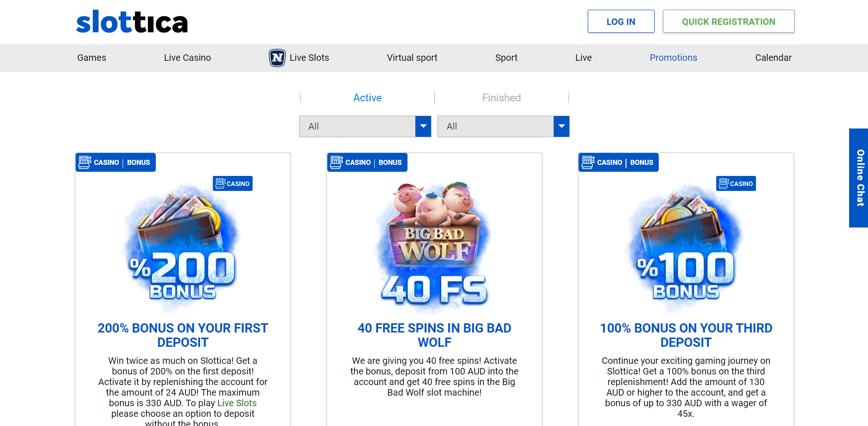
Task: Open the 100% bonus wallet image
Action: tap(686, 244)
